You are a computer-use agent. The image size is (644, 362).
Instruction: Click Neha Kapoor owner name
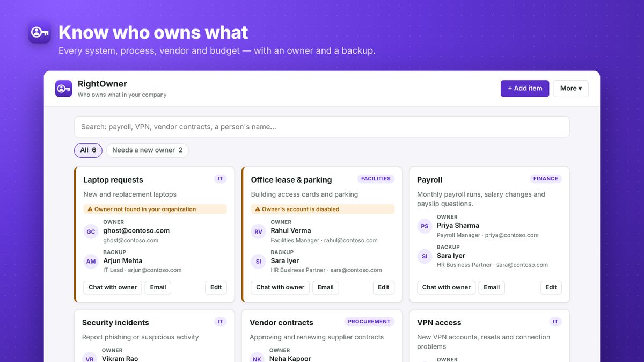click(290, 358)
